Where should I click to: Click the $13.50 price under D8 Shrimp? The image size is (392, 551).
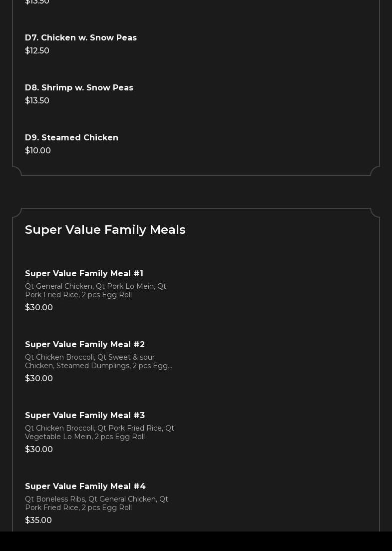point(37,101)
